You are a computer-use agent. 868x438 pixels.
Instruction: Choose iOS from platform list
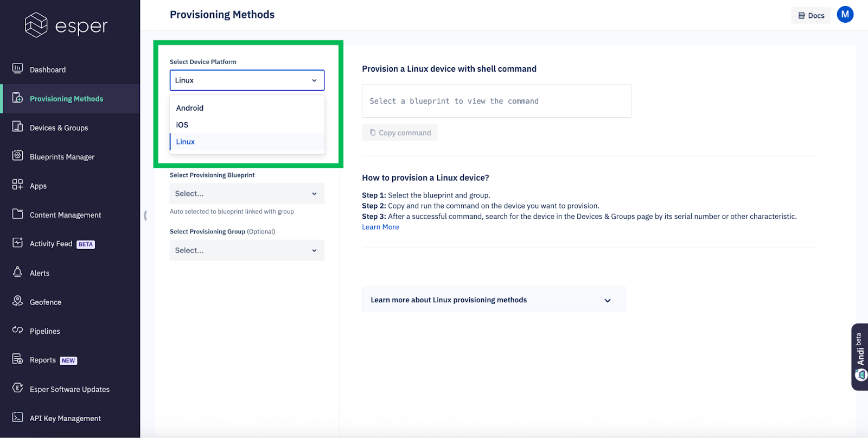(247, 125)
